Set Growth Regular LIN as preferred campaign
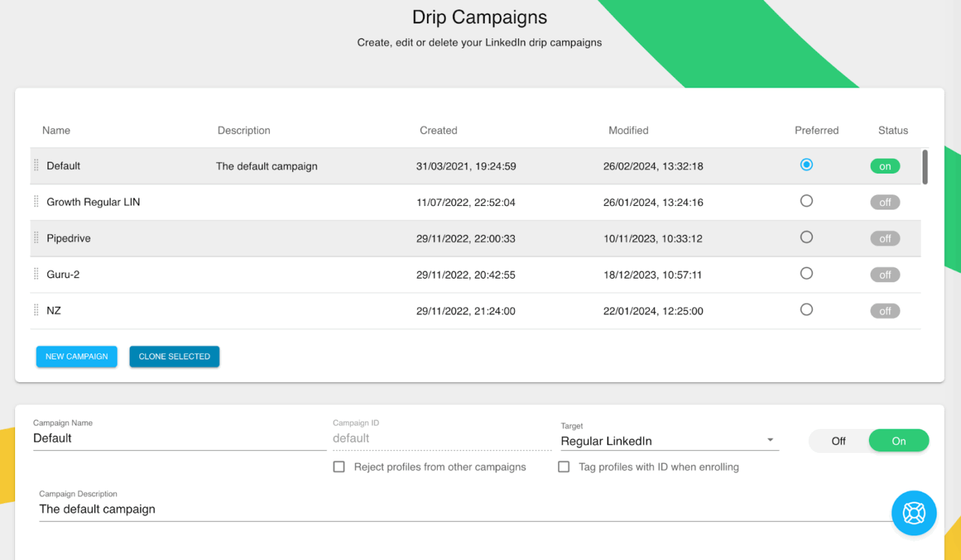 coord(807,200)
